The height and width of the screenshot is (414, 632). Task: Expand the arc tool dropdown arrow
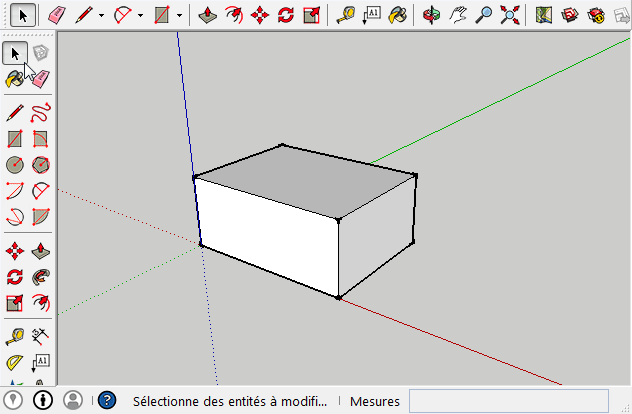point(141,15)
